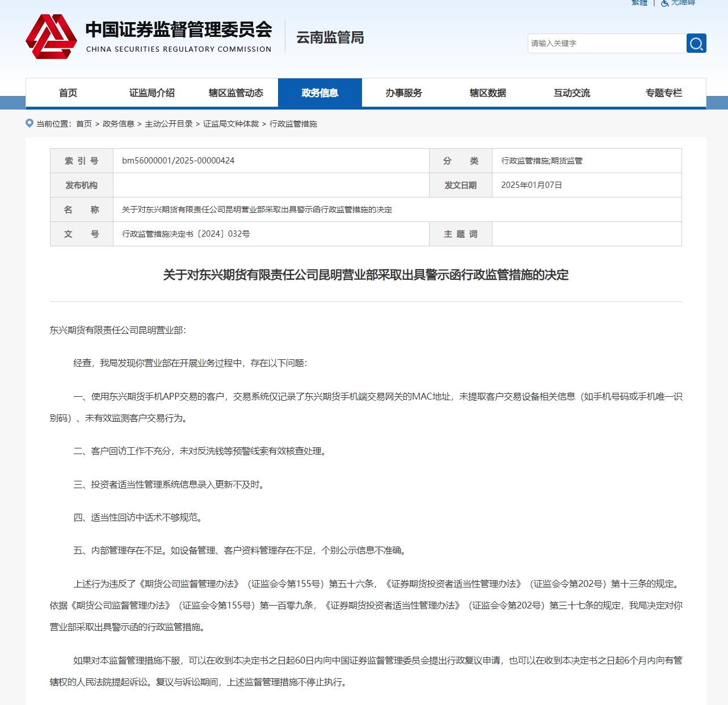This screenshot has height=705, width=728.
Task: Click the paragraph starting 三、投资者适当性管理
Action: (169, 484)
